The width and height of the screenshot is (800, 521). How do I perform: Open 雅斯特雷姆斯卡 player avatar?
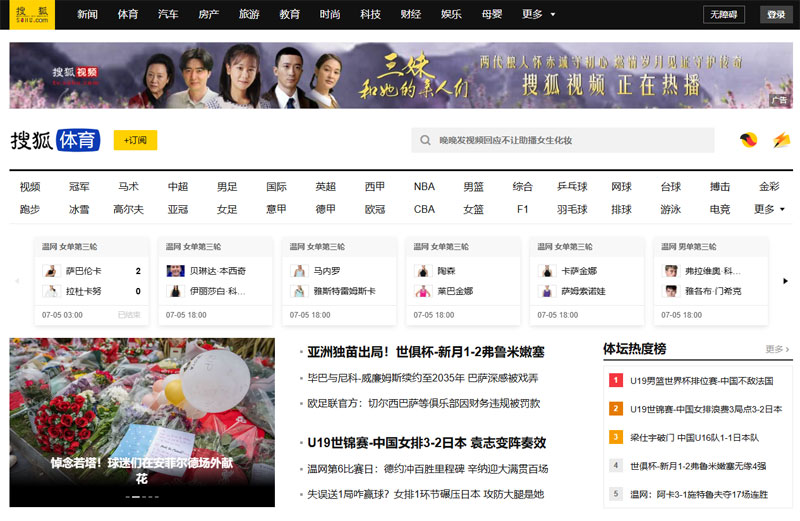(299, 291)
